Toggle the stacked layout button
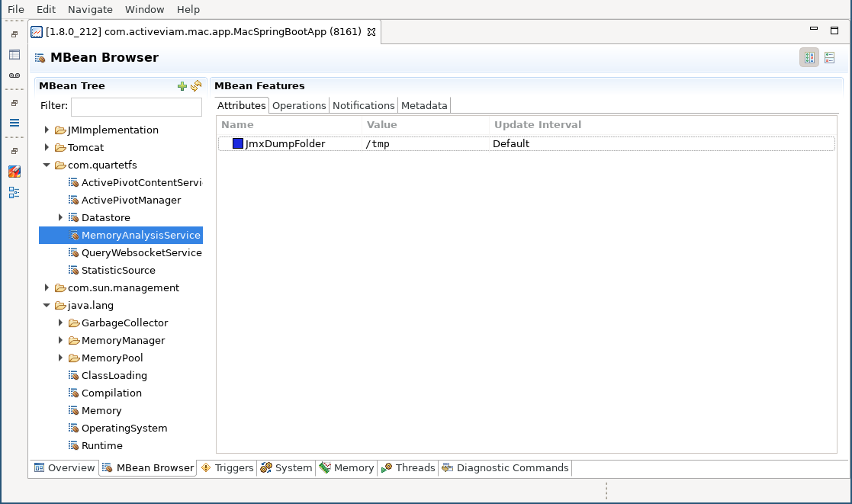The image size is (852, 504). pos(829,58)
